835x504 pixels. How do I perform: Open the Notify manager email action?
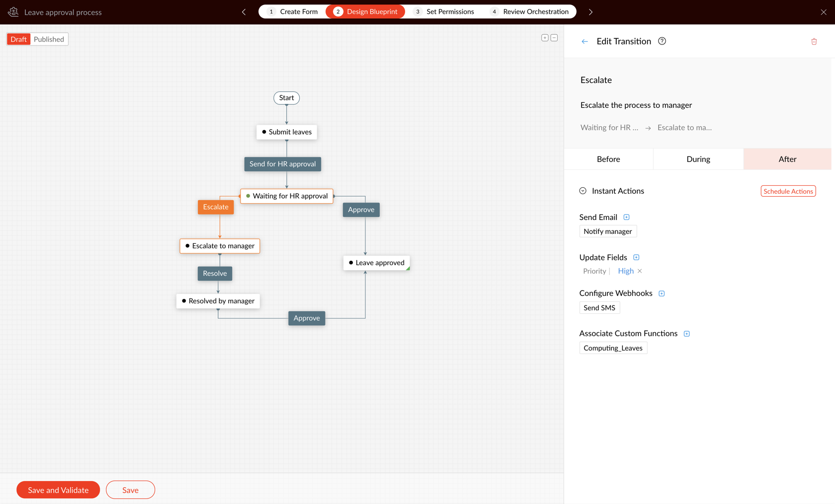point(608,231)
